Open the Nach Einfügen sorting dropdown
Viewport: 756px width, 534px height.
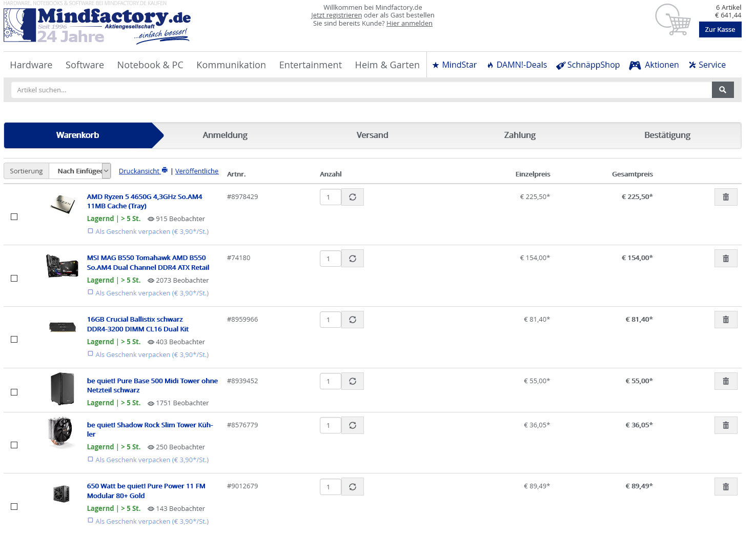(x=80, y=171)
